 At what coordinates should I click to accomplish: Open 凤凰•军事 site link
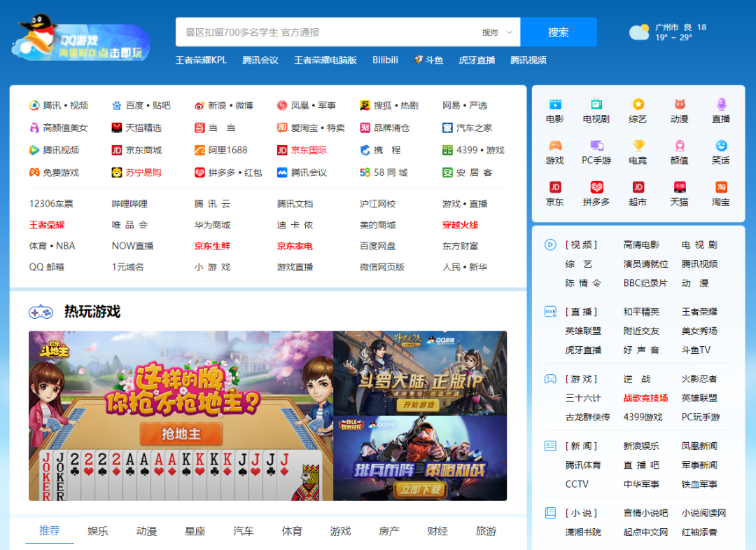(307, 106)
